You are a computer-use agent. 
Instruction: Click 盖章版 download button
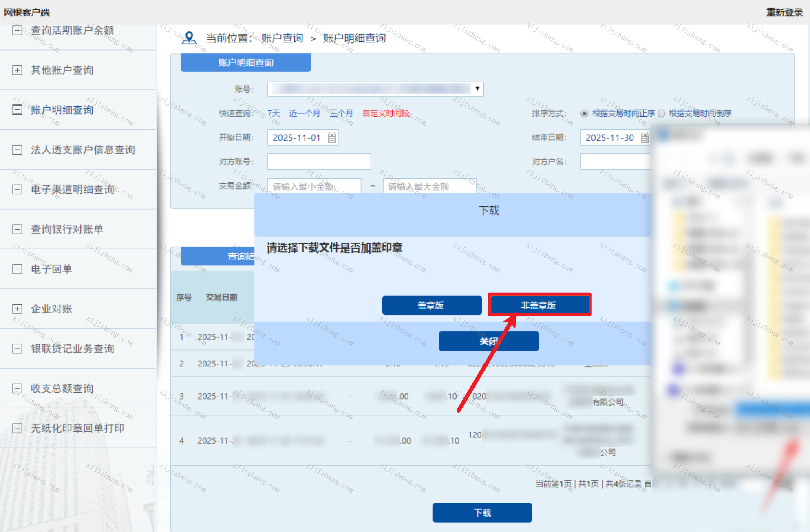[x=431, y=305]
